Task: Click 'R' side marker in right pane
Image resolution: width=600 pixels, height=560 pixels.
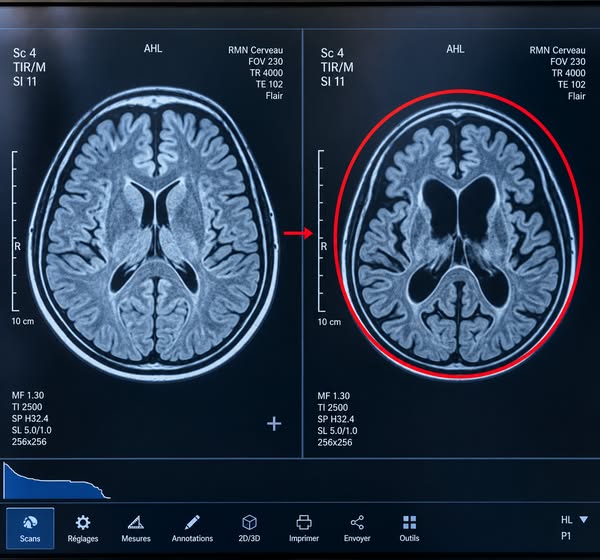Action: [324, 247]
